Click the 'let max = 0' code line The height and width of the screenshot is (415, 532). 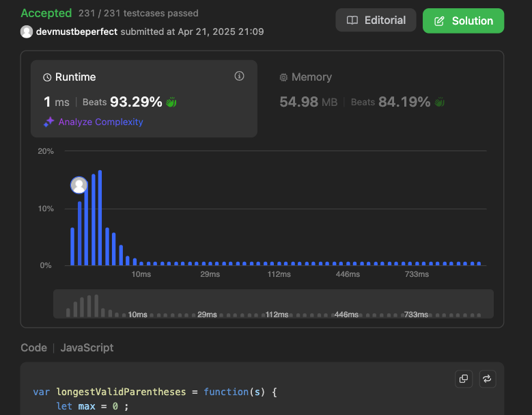(92, 406)
